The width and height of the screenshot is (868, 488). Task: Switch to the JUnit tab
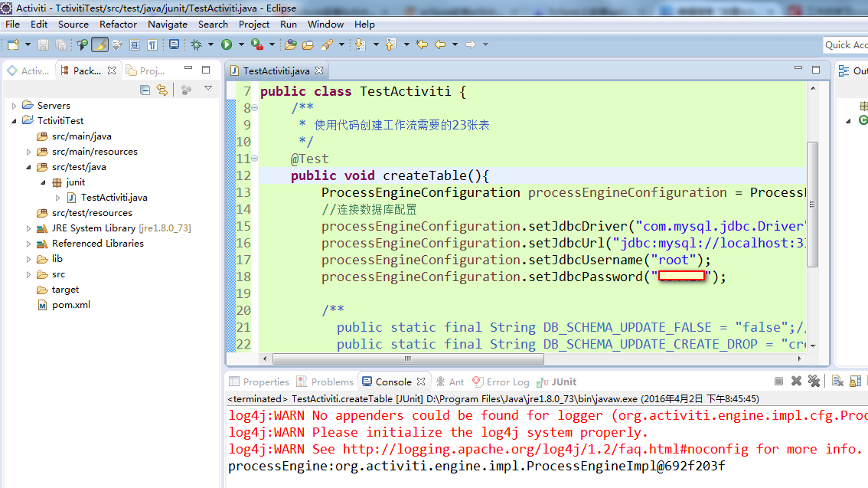pyautogui.click(x=556, y=382)
